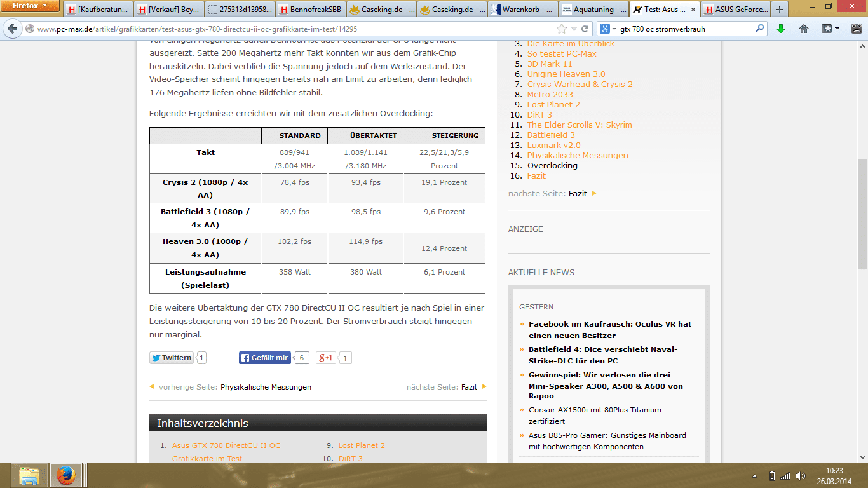The image size is (868, 488).
Task: Show hidden system tray icons
Action: click(x=754, y=475)
